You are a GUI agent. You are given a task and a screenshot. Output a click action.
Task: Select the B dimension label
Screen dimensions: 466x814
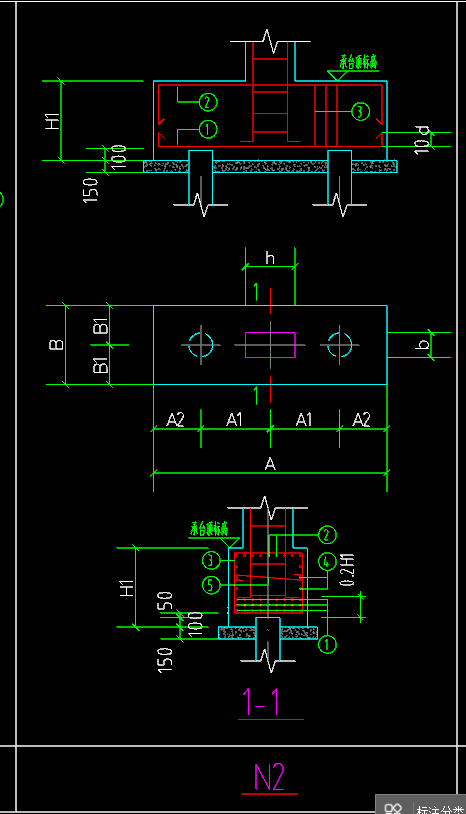(57, 345)
